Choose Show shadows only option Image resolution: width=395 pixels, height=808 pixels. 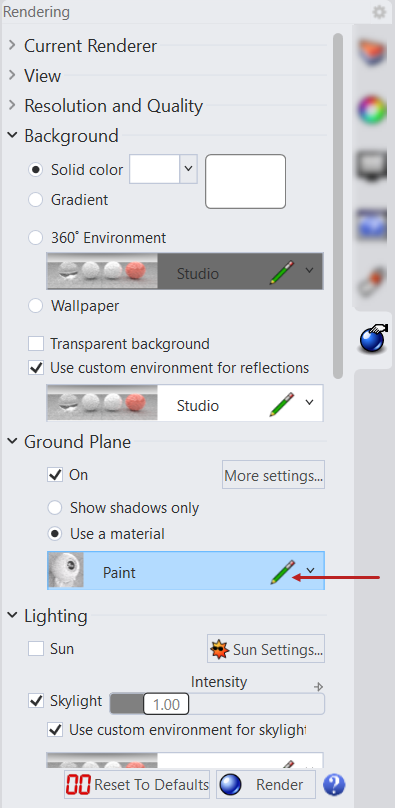(x=55, y=508)
